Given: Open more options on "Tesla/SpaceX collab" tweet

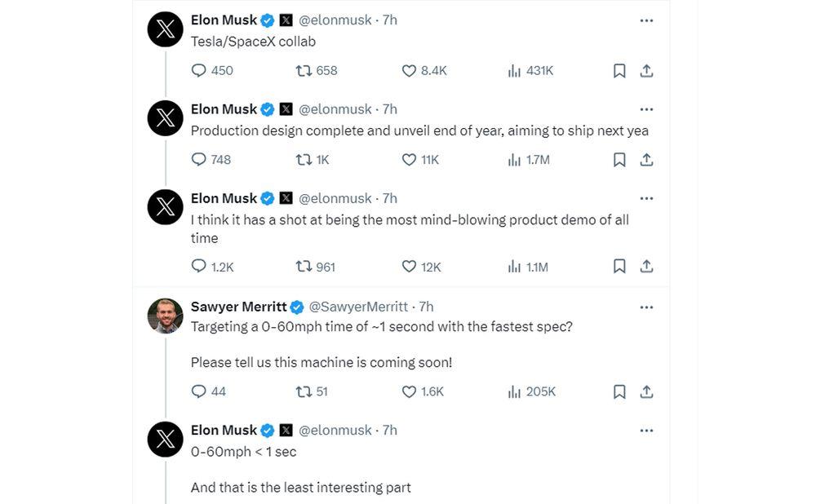Looking at the screenshot, I should pyautogui.click(x=646, y=20).
